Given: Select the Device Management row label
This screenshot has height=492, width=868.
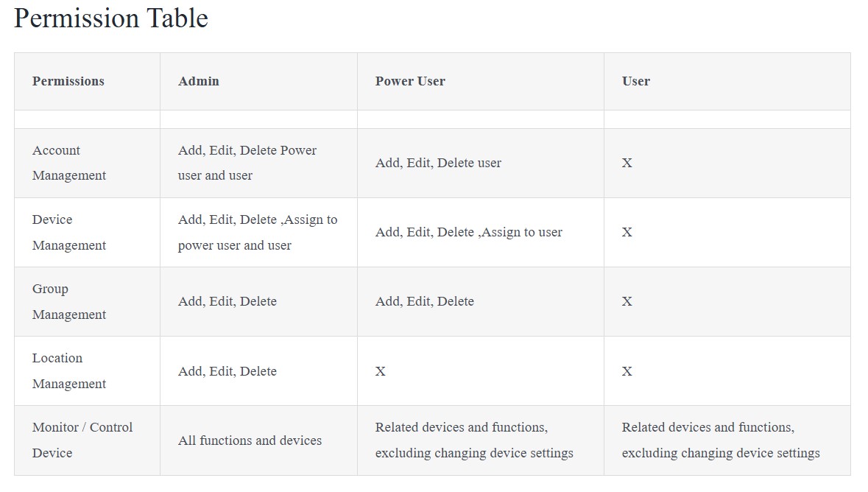Looking at the screenshot, I should pyautogui.click(x=68, y=232).
